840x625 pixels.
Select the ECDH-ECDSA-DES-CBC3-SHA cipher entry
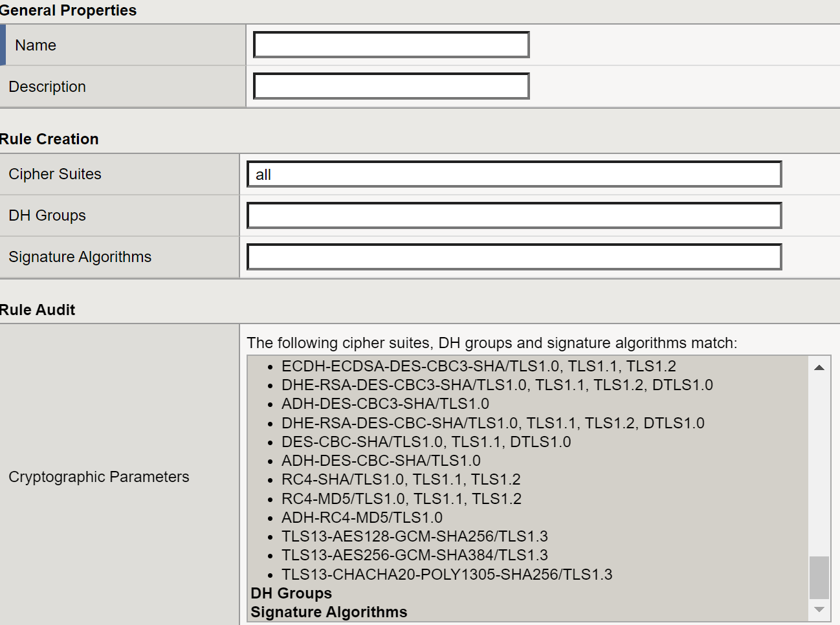478,366
